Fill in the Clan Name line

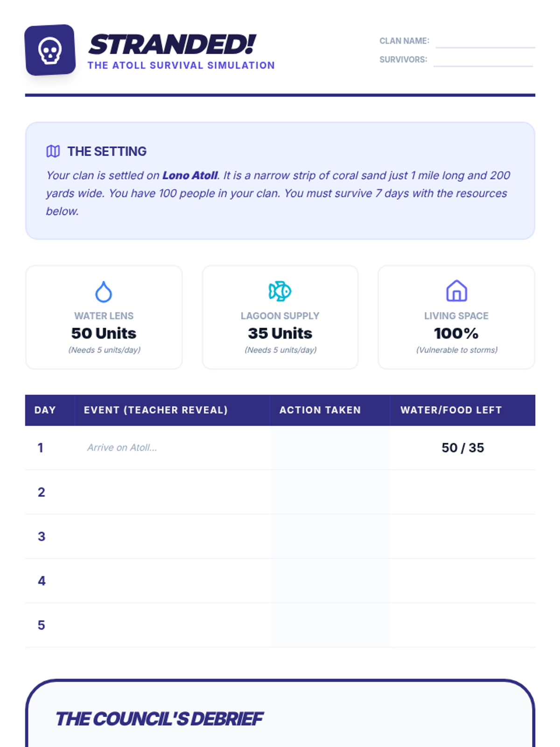(485, 42)
